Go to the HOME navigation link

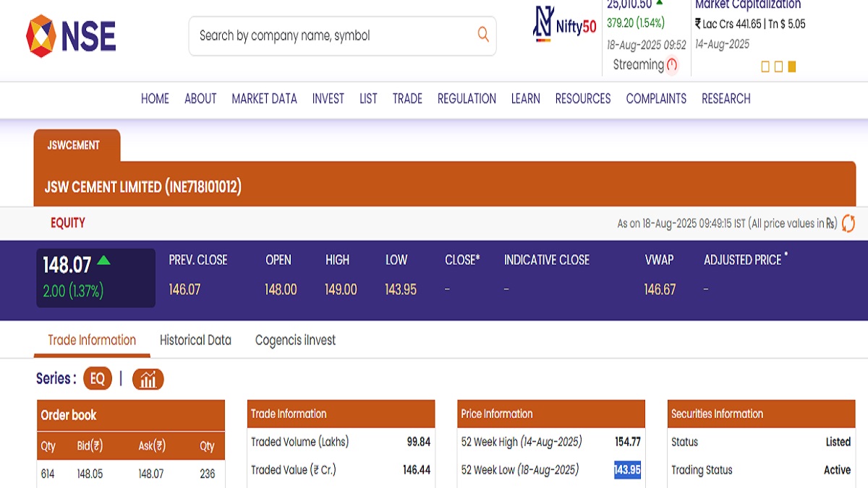tap(155, 99)
